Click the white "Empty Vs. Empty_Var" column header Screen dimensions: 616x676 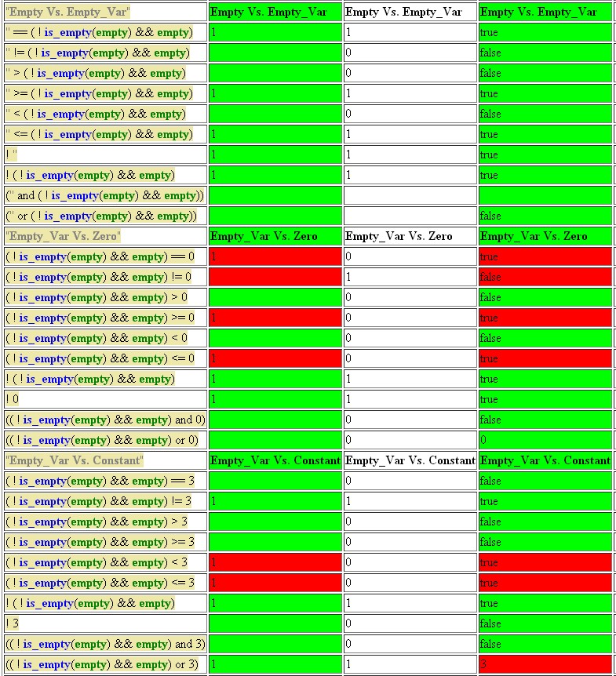(410, 12)
